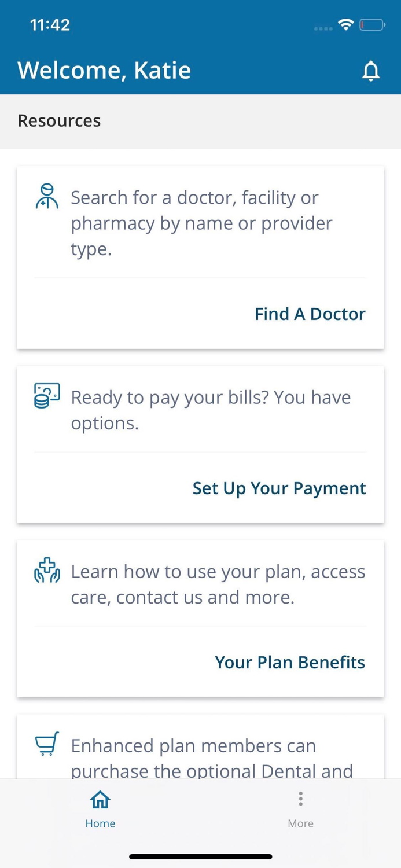Open Find A Doctor
The height and width of the screenshot is (868, 401).
310,314
